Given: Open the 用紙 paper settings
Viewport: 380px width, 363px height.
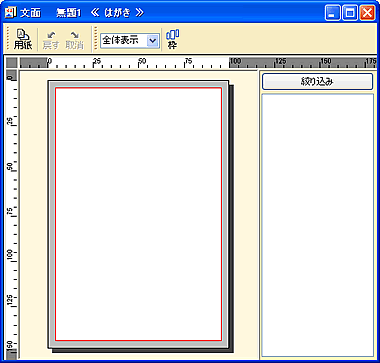Looking at the screenshot, I should point(23,39).
